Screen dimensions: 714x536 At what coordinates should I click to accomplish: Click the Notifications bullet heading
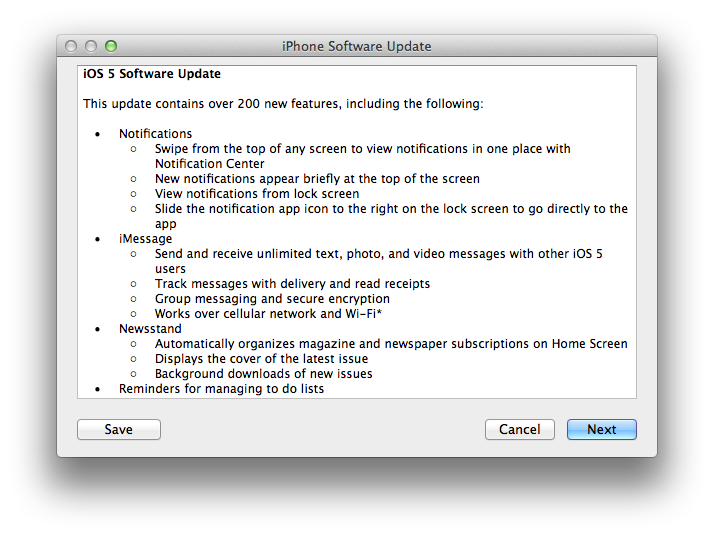(x=155, y=133)
